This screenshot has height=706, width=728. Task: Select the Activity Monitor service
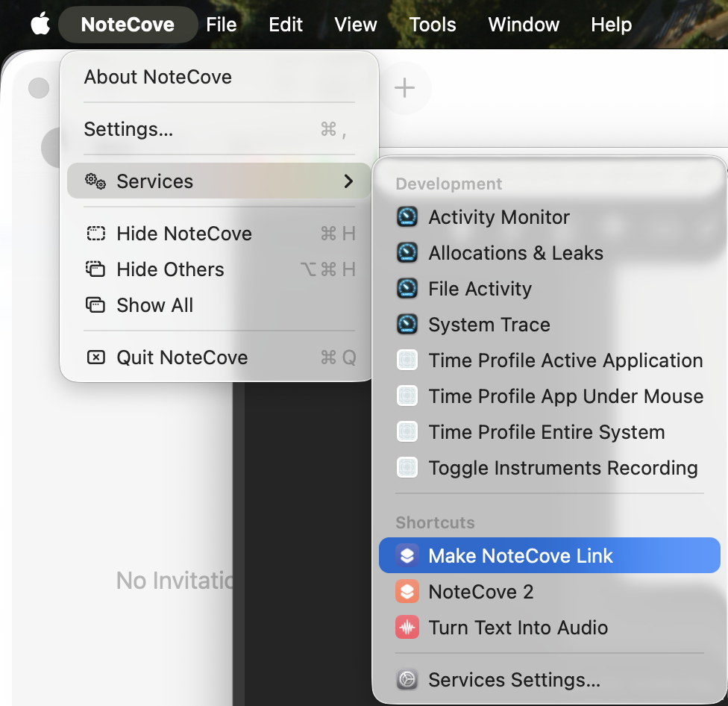point(550,217)
